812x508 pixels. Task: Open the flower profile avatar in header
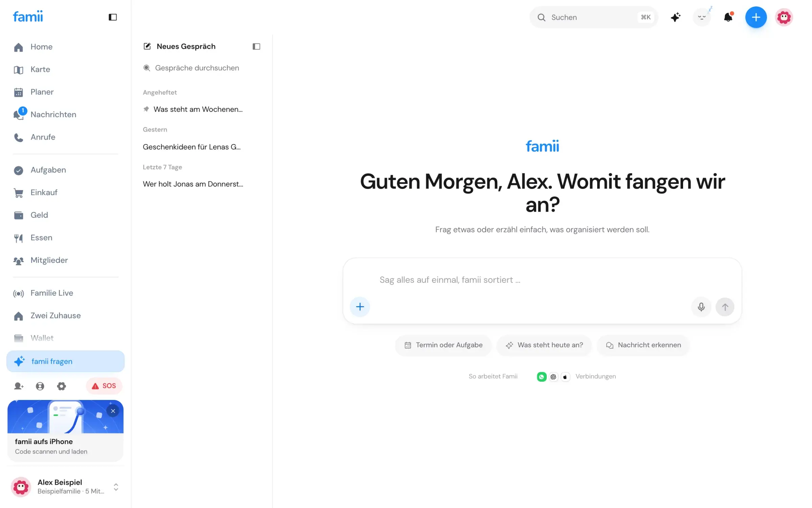[x=784, y=17]
